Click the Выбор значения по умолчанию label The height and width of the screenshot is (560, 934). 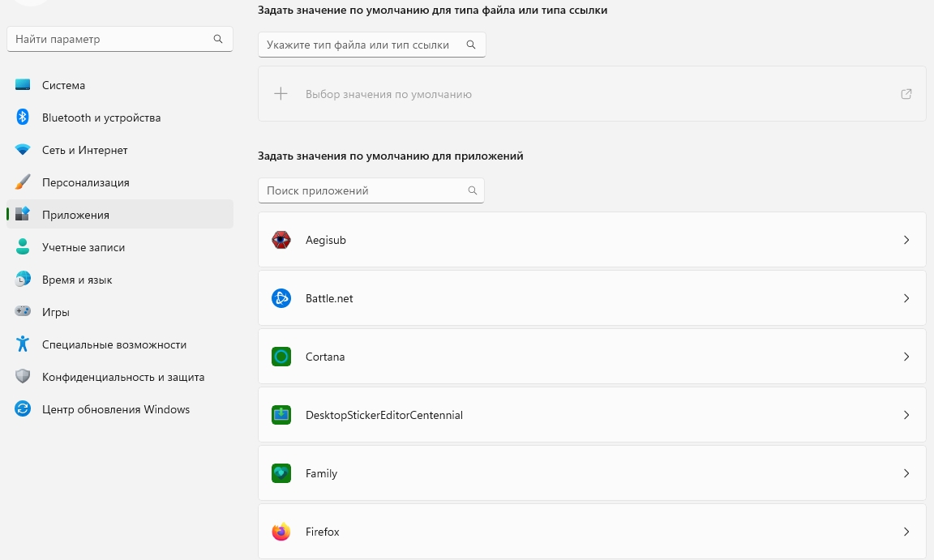[388, 94]
